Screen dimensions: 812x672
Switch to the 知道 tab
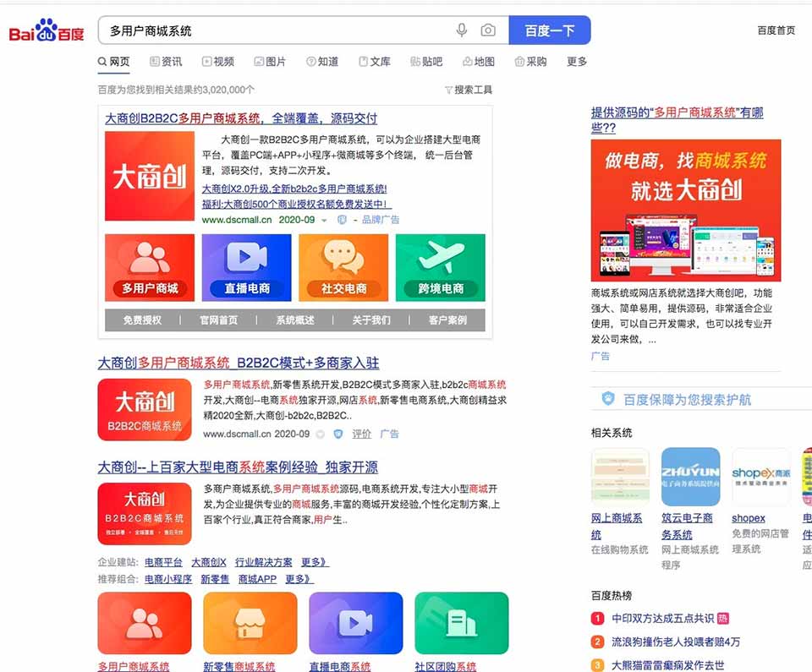point(322,62)
